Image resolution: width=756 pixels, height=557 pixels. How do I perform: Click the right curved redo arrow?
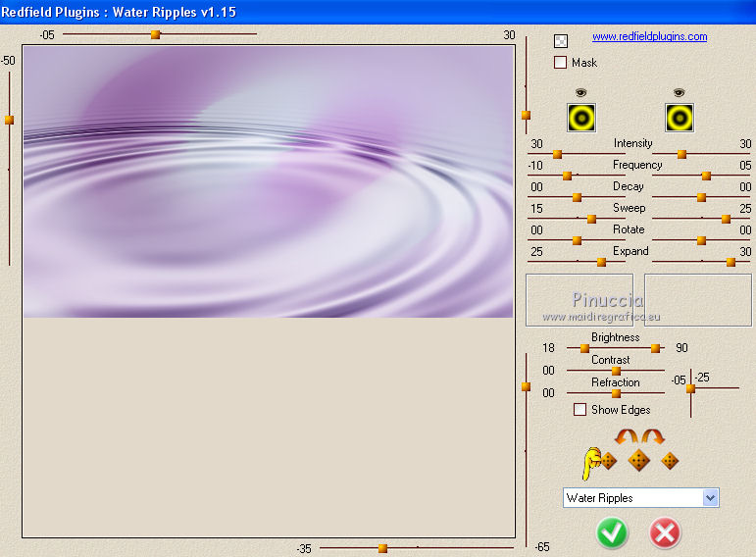point(653,437)
